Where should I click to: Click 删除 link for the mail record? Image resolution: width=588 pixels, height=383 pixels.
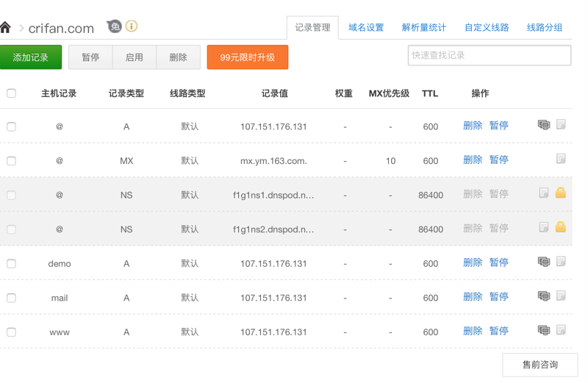point(473,297)
